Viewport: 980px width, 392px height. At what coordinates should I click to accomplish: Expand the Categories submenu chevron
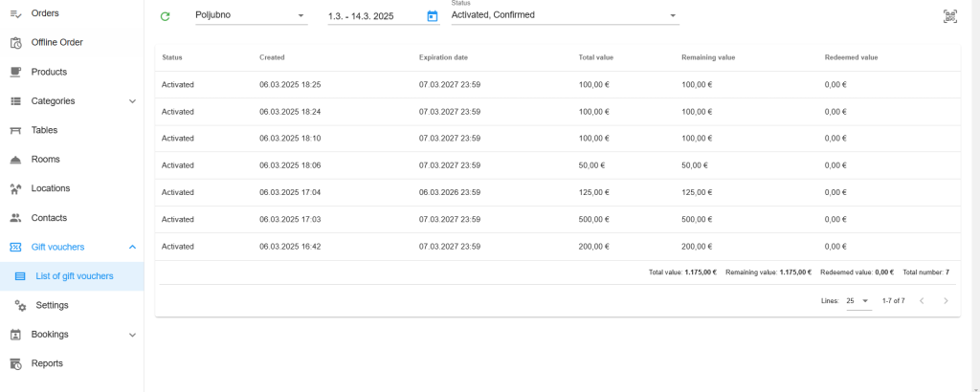(x=132, y=101)
